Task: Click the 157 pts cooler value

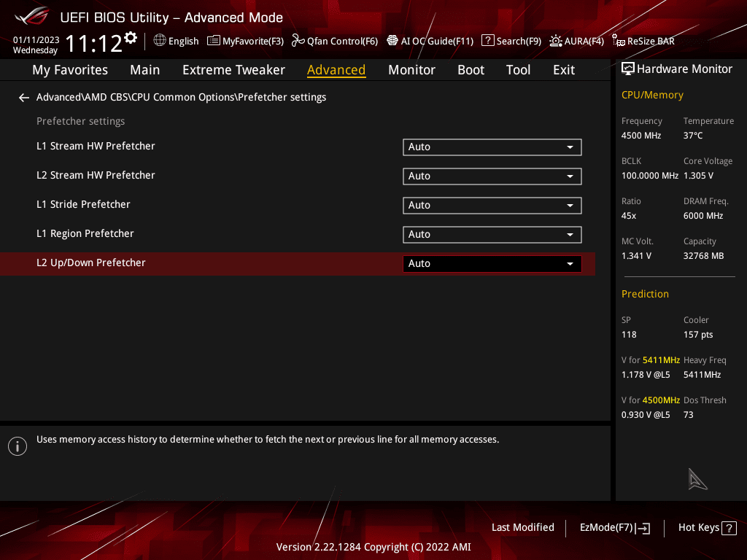Action: pyautogui.click(x=698, y=335)
